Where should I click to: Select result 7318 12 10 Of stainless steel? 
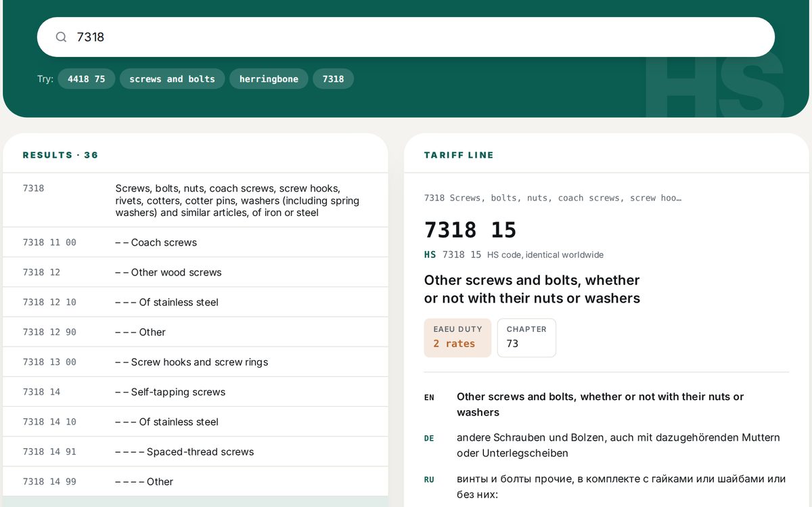tap(196, 302)
